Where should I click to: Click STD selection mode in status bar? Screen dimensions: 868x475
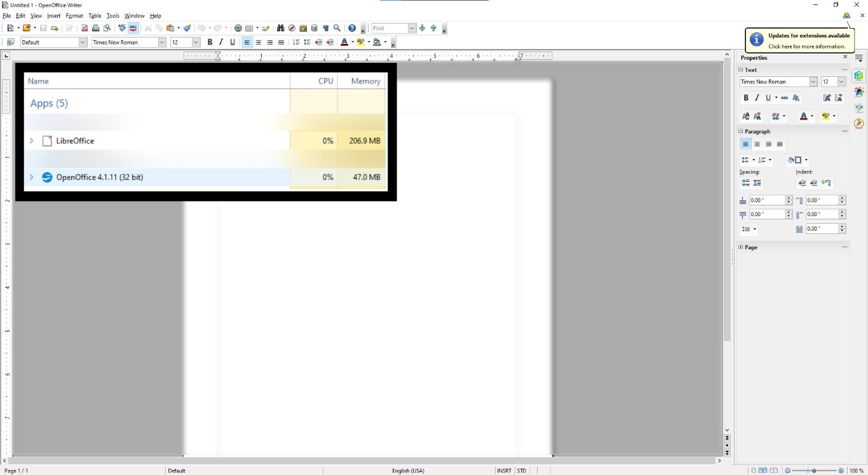point(522,471)
